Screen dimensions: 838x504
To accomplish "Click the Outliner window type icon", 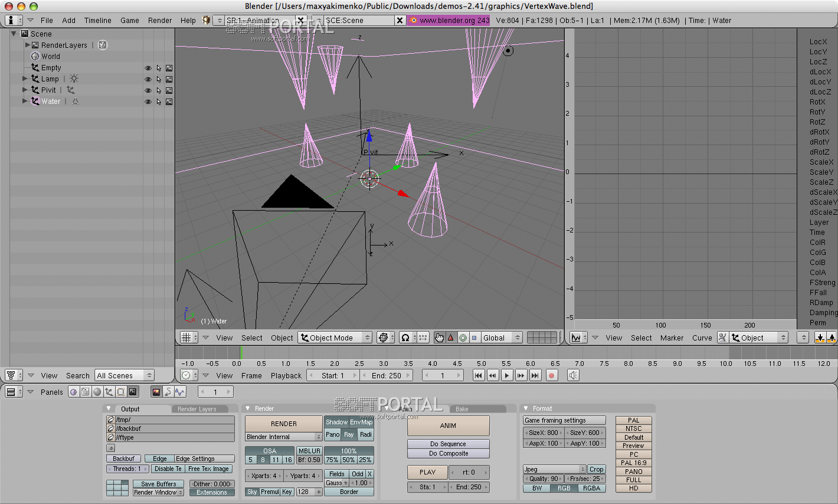I will tap(13, 375).
